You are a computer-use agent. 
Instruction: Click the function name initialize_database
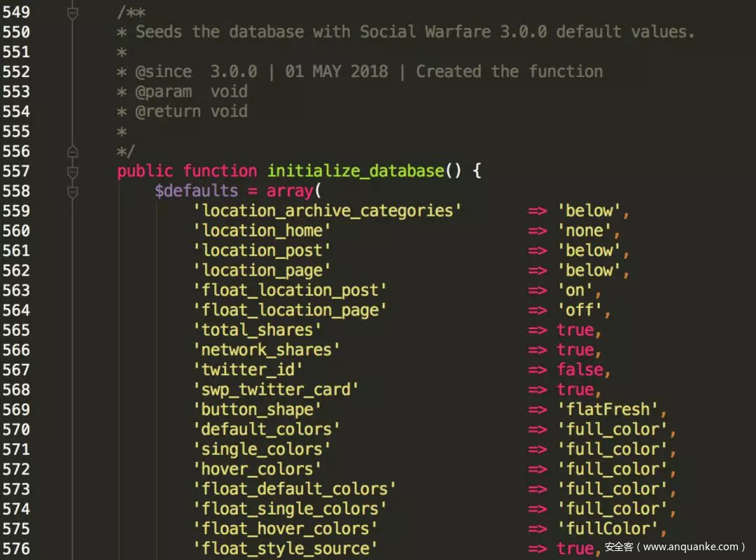pyautogui.click(x=356, y=170)
